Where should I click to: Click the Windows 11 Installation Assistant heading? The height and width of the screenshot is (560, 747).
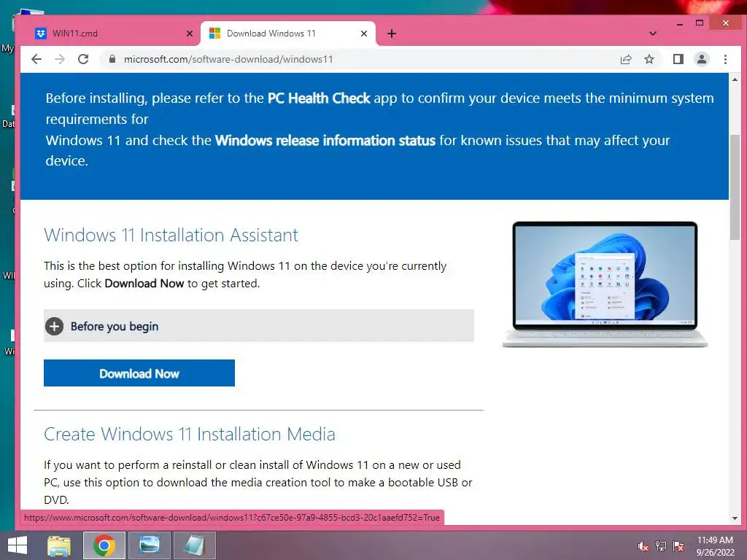171,235
